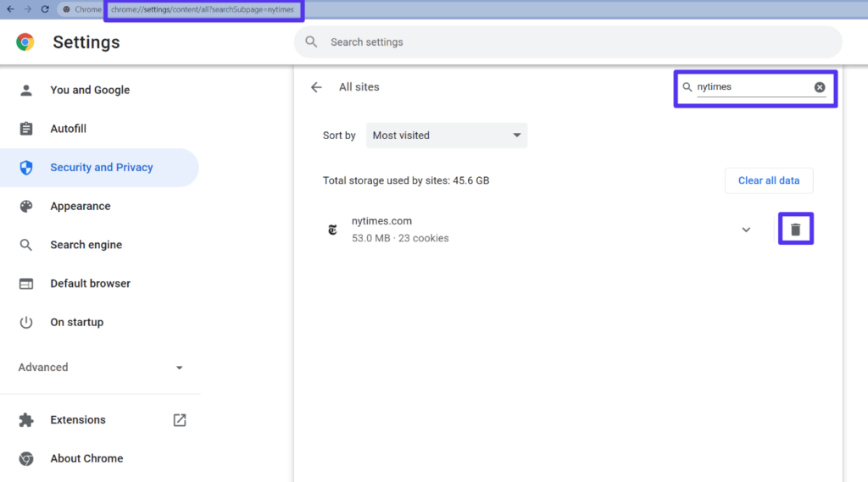Open the Sort by Most visited dropdown
Viewport: 868px width, 482px height.
(x=447, y=136)
